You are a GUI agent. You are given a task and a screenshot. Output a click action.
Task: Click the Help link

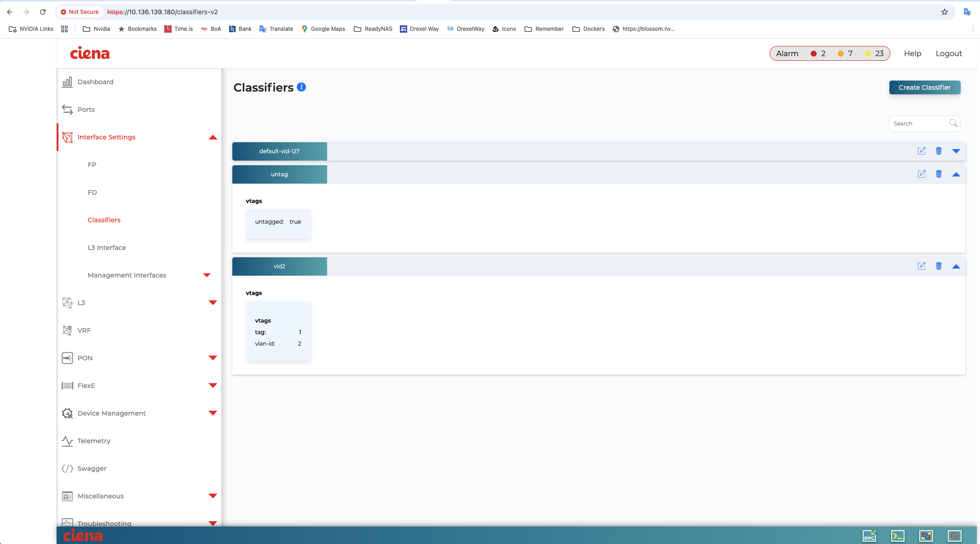[x=912, y=53]
